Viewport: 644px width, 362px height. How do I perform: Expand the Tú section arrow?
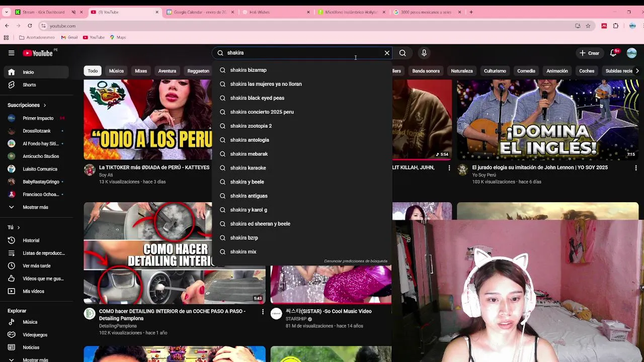click(x=19, y=227)
